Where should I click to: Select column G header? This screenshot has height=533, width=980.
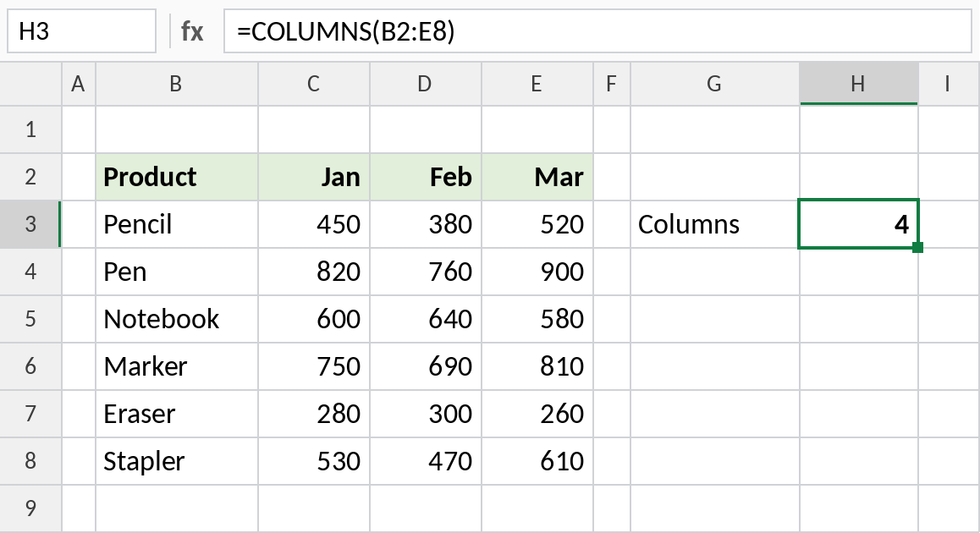(714, 84)
